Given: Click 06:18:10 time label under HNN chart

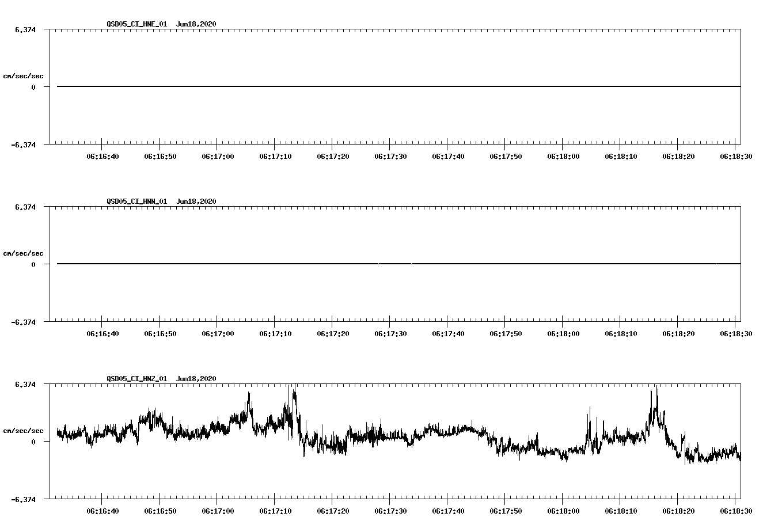Looking at the screenshot, I should click(x=621, y=333).
